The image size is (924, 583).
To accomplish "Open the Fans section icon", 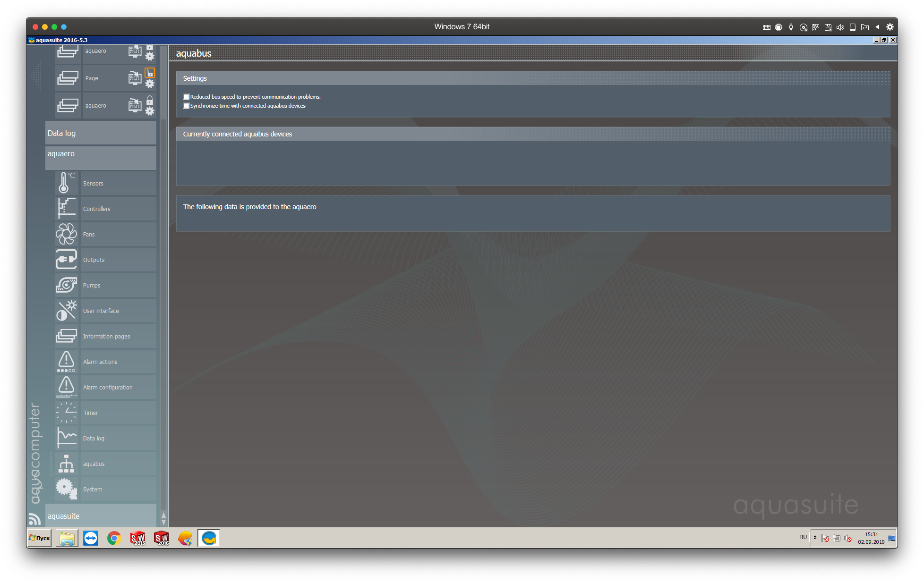I will click(x=66, y=234).
